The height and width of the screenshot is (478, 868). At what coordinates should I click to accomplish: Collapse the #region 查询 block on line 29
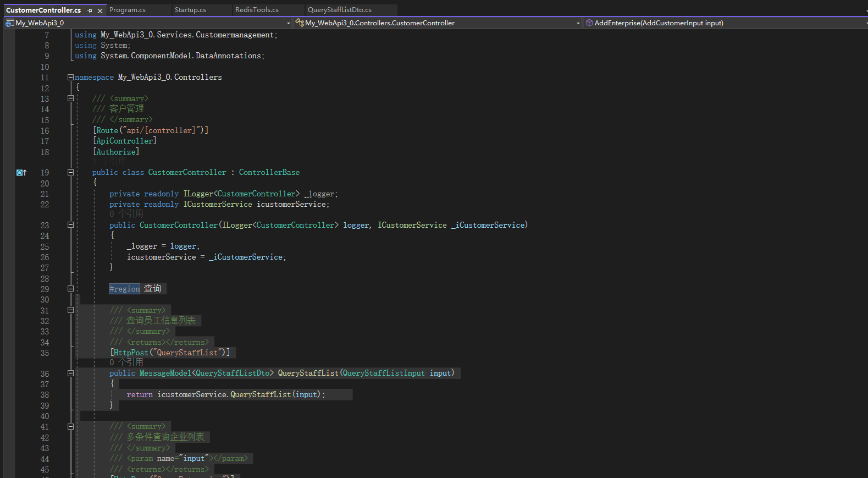tap(70, 289)
